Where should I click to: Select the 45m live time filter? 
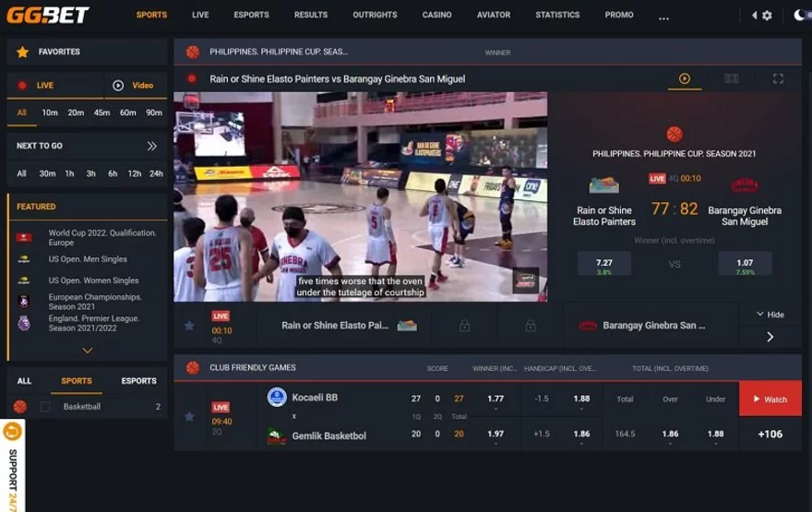(x=101, y=113)
